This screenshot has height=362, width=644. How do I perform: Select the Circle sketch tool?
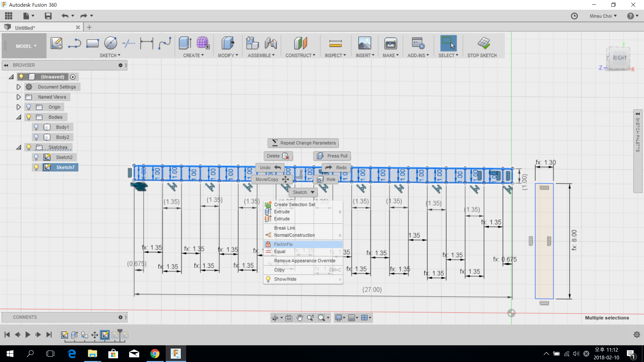click(111, 43)
